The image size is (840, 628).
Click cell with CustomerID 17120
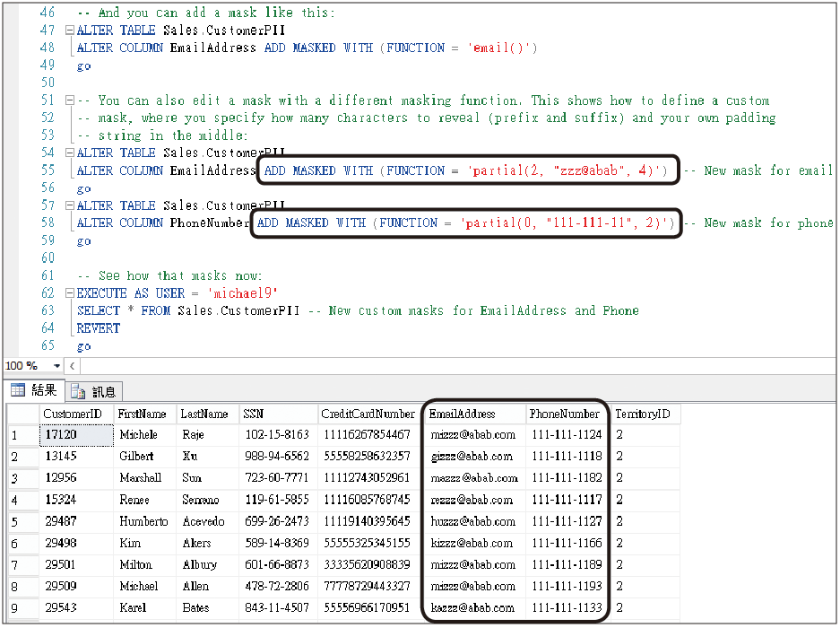pyautogui.click(x=76, y=435)
